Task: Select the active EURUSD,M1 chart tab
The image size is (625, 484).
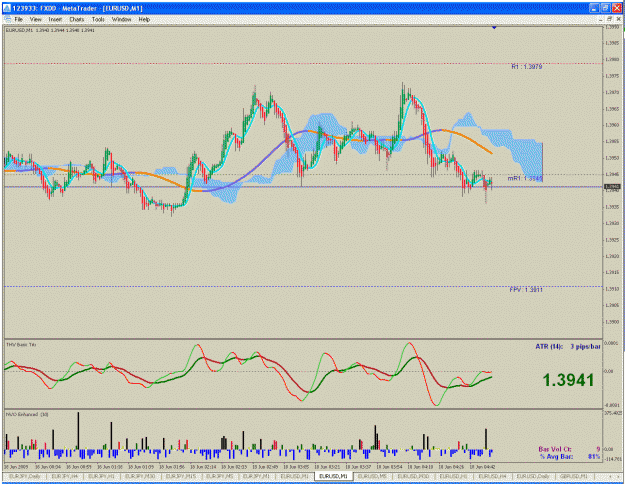Action: point(333,476)
